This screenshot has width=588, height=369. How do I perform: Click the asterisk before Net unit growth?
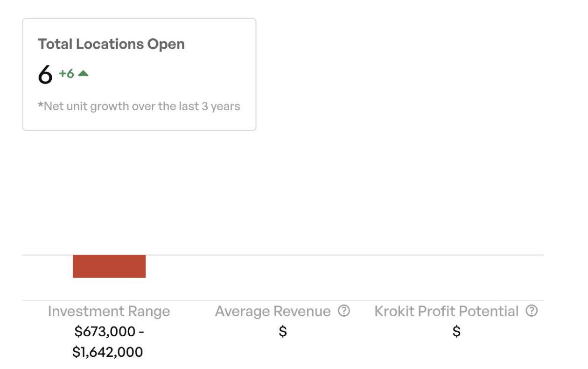(x=41, y=106)
